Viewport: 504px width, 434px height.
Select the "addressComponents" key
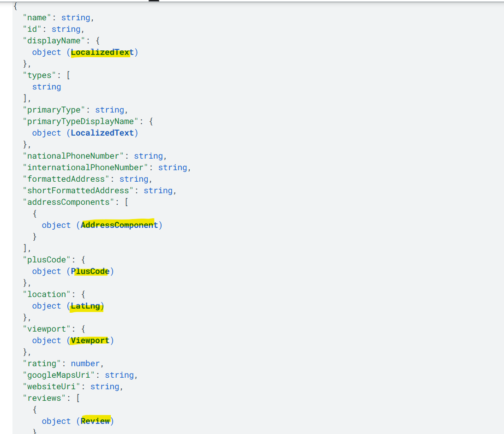[68, 202]
